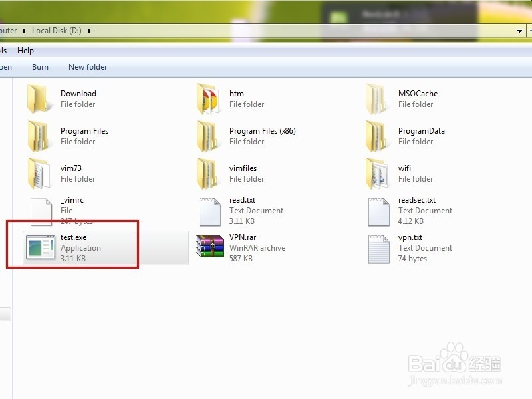Click Local Disk (D:) in address bar
Image resolution: width=532 pixels, height=399 pixels.
click(x=57, y=31)
